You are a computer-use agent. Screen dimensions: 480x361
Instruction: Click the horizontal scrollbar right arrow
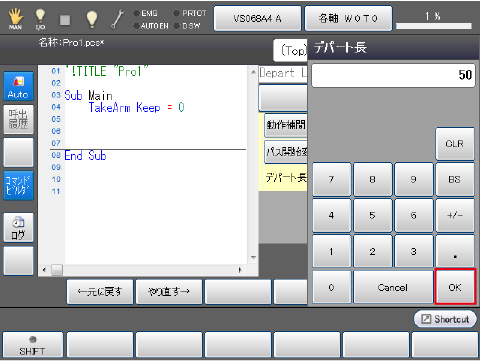click(240, 270)
